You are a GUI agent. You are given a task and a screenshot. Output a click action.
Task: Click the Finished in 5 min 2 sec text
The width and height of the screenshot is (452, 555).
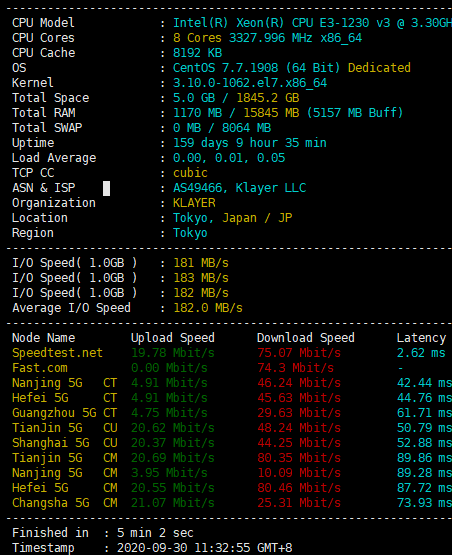(103, 533)
